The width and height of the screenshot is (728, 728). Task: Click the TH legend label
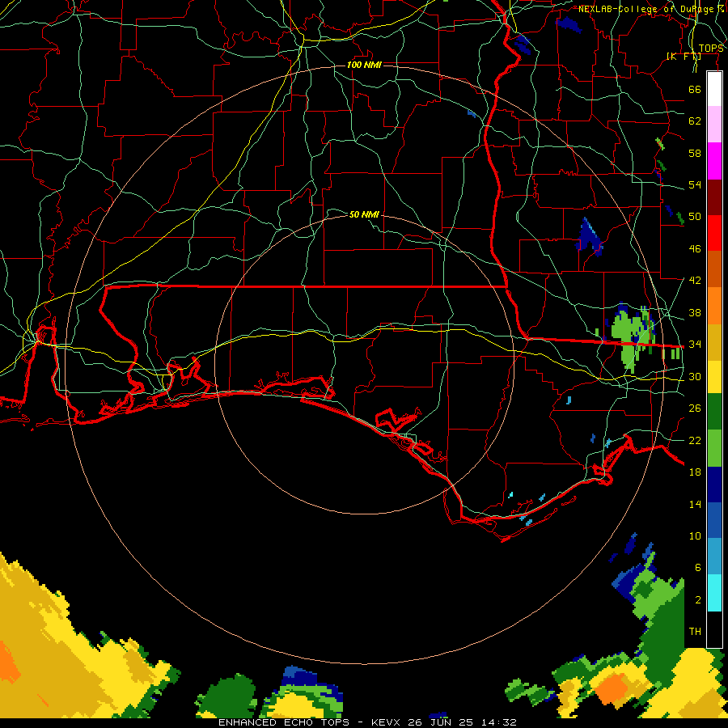(695, 632)
